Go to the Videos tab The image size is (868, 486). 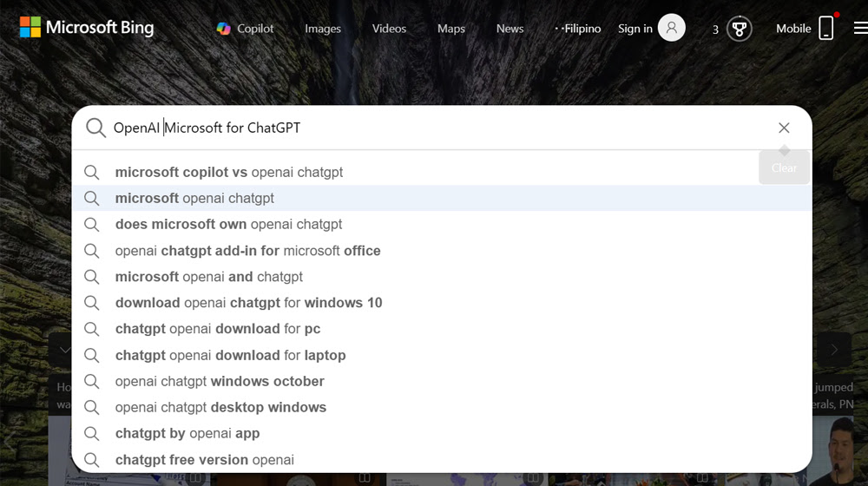click(389, 29)
